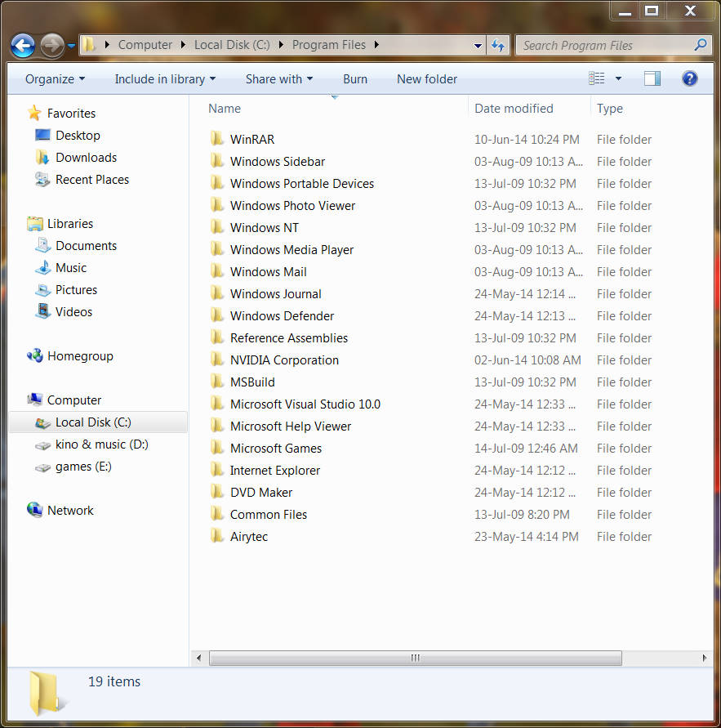Click DVD Maker folder name

(261, 492)
